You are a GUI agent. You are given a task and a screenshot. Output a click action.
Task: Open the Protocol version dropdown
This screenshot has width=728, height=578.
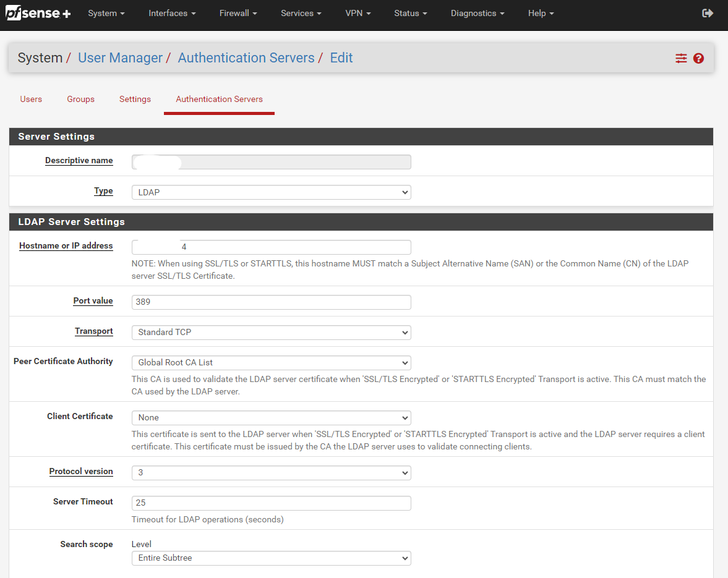pyautogui.click(x=271, y=473)
